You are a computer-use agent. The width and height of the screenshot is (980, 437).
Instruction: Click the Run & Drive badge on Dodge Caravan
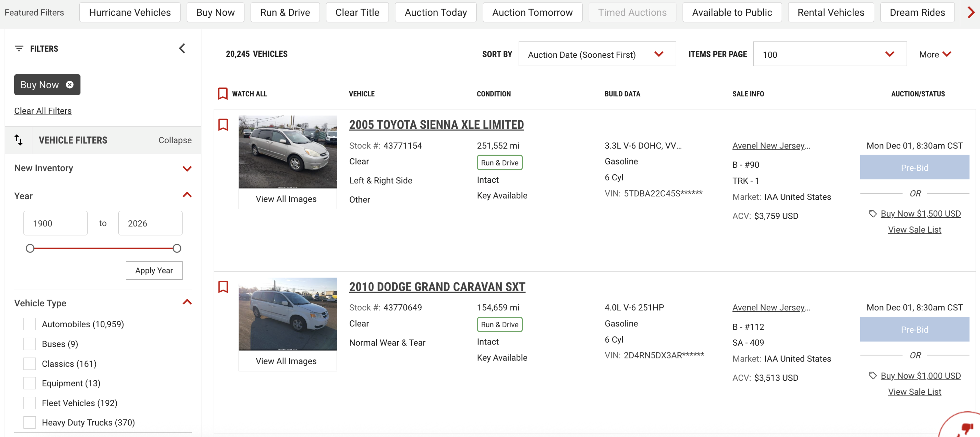point(499,324)
